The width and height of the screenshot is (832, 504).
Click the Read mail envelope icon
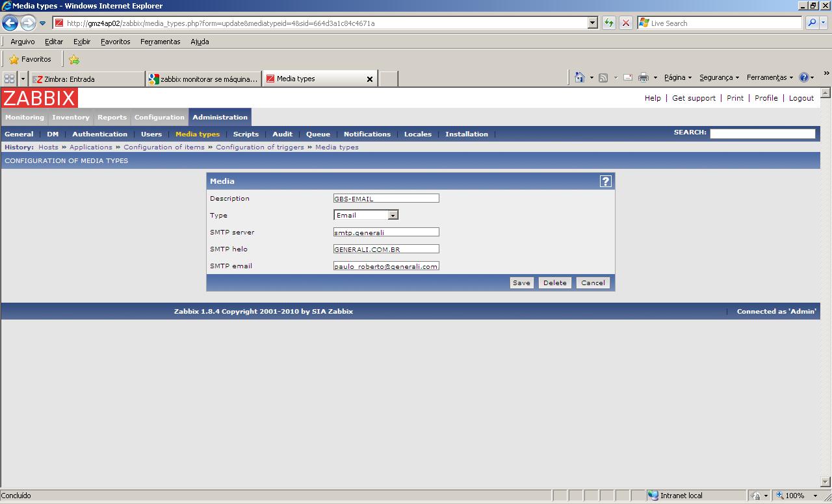pyautogui.click(x=628, y=77)
